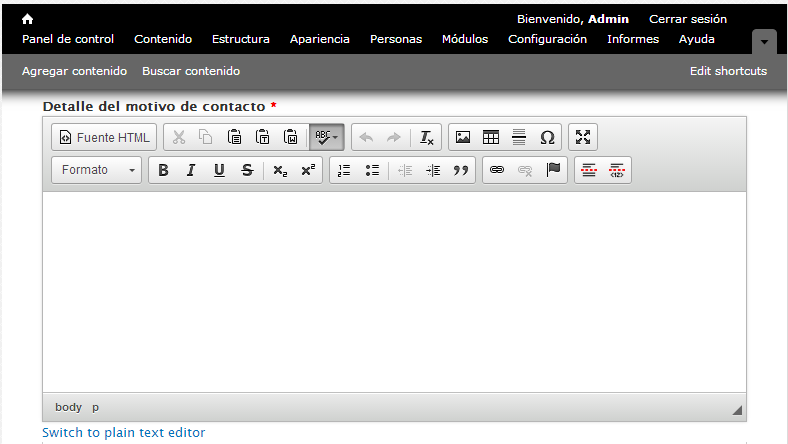Open the Configuración menu
This screenshot has width=788, height=444.
[547, 39]
